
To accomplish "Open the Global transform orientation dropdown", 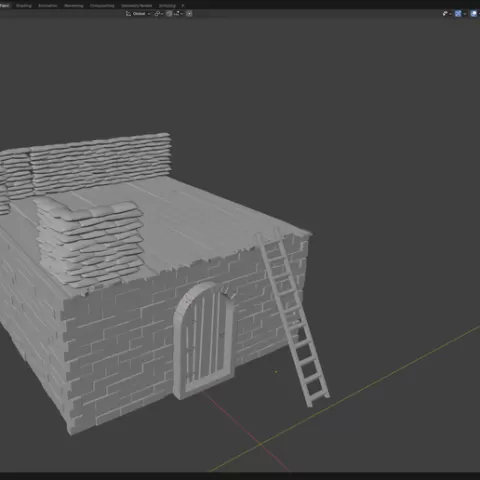I will click(x=139, y=14).
